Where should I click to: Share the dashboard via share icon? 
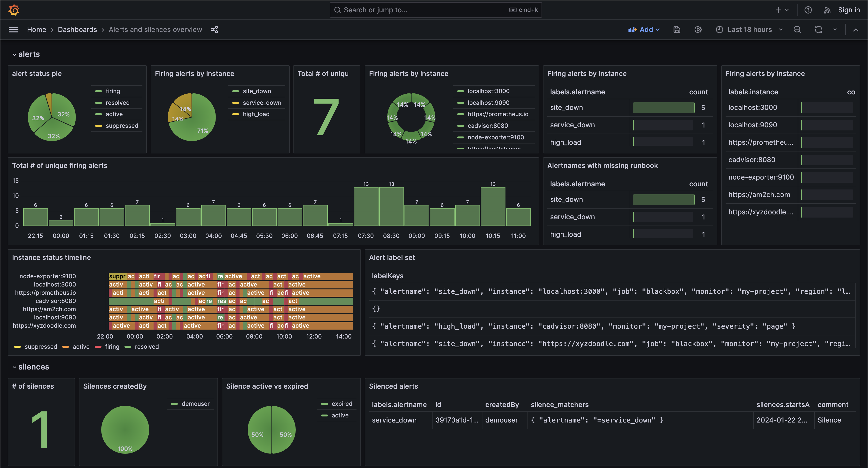point(214,30)
